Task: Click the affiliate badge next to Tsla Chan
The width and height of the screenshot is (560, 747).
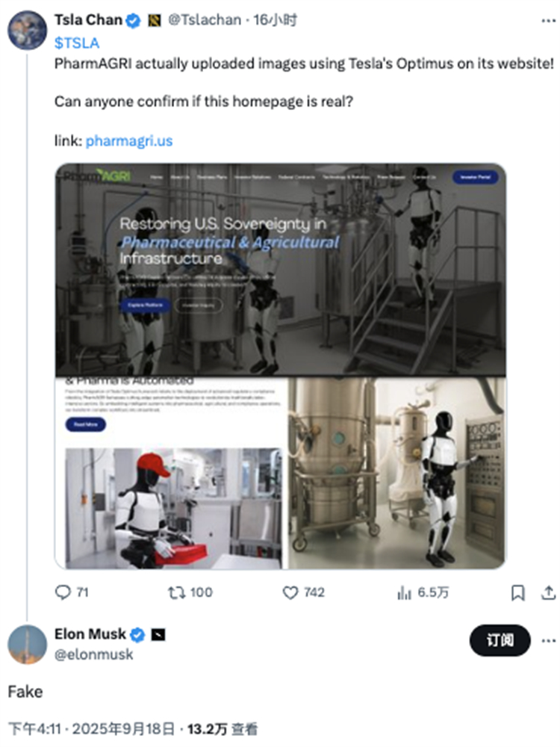Action: (x=152, y=21)
